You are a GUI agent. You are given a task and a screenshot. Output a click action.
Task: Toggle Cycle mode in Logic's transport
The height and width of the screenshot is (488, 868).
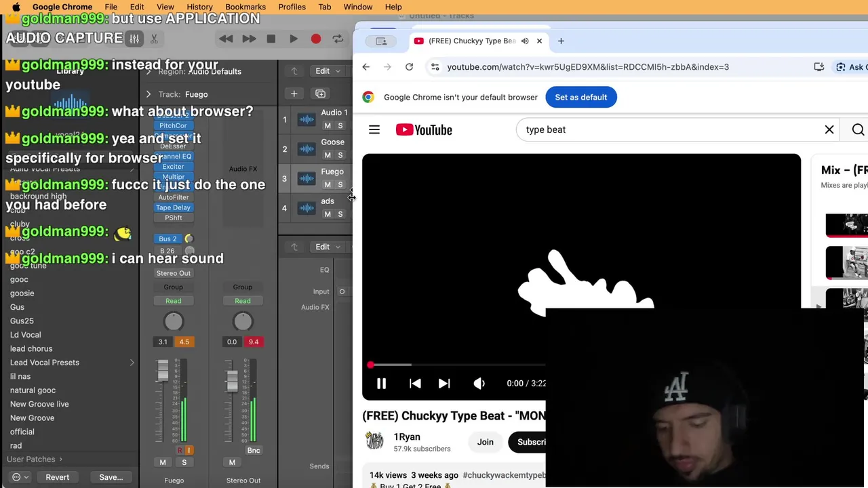[x=338, y=39]
